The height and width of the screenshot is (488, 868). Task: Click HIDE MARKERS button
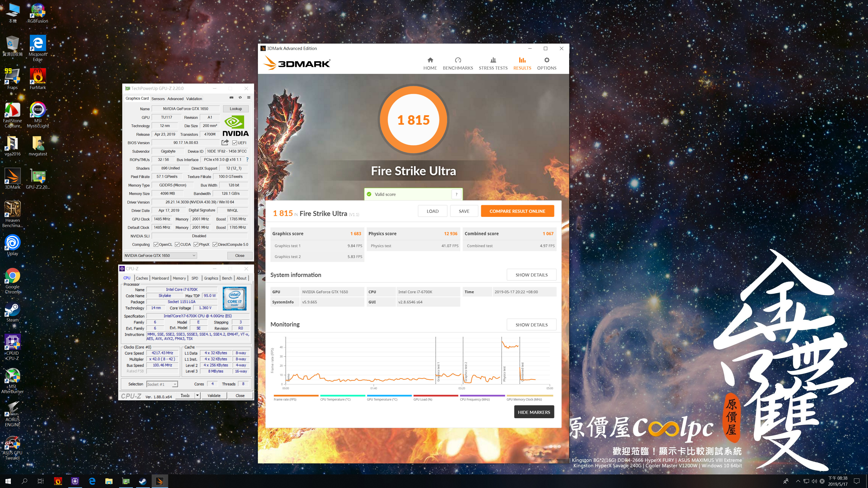coord(534,412)
